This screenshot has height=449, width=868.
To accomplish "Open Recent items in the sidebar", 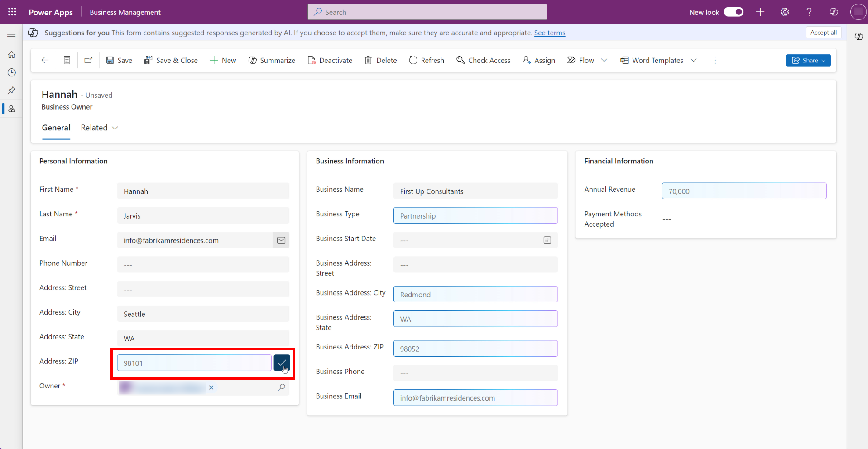I will [12, 72].
